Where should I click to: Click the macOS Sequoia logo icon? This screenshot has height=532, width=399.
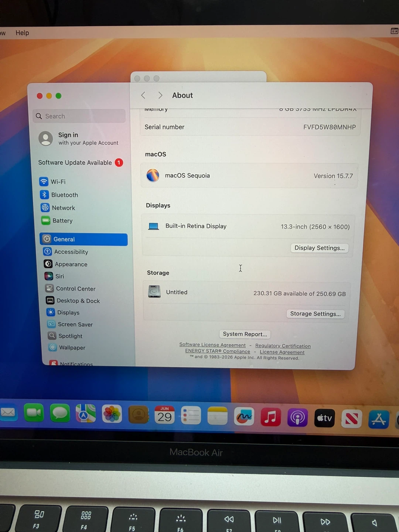pyautogui.click(x=153, y=175)
